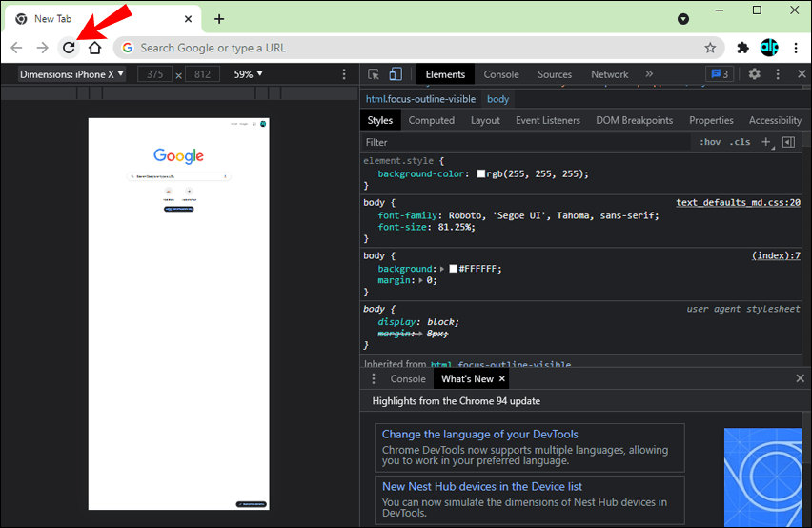Screen dimensions: 812x528
Task: Activate the inspect element picker tool
Action: 374,74
